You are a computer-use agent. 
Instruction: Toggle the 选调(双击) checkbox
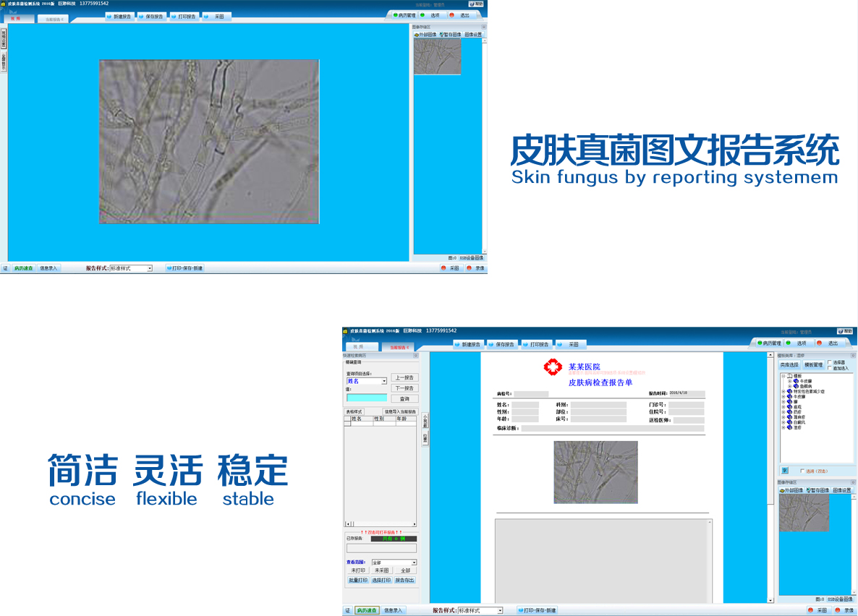pos(802,471)
